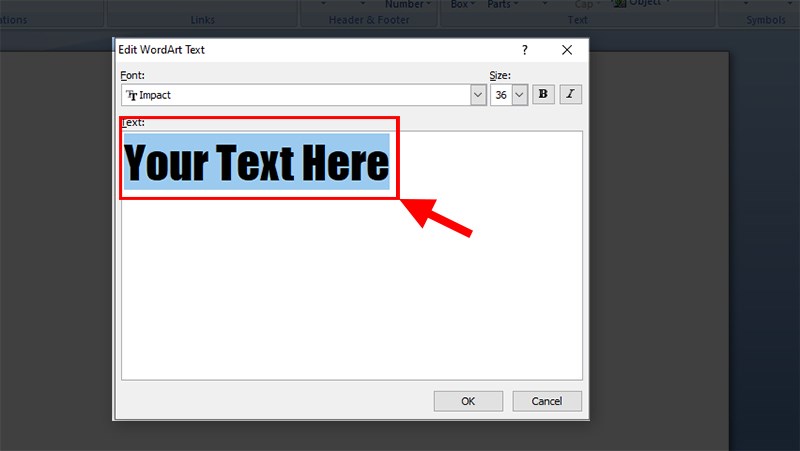The image size is (800, 451).
Task: Open the Box dropdown in dimmed ribbon
Action: (x=463, y=4)
